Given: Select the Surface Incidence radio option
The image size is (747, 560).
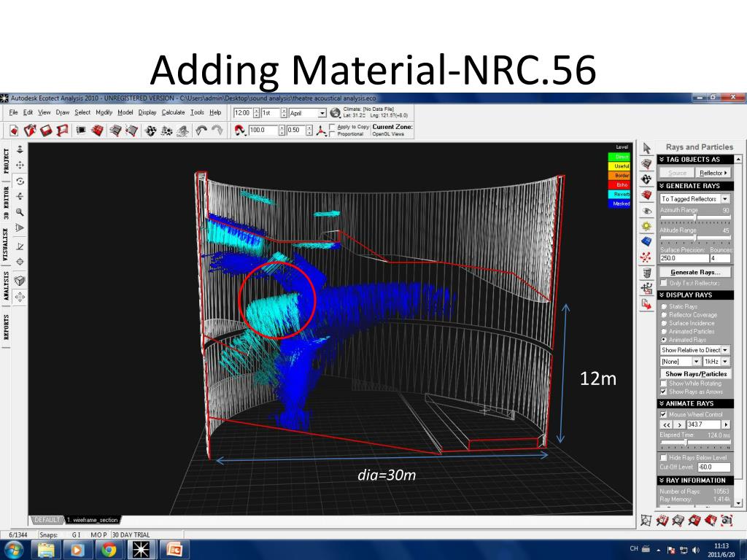Looking at the screenshot, I should (x=688, y=323).
